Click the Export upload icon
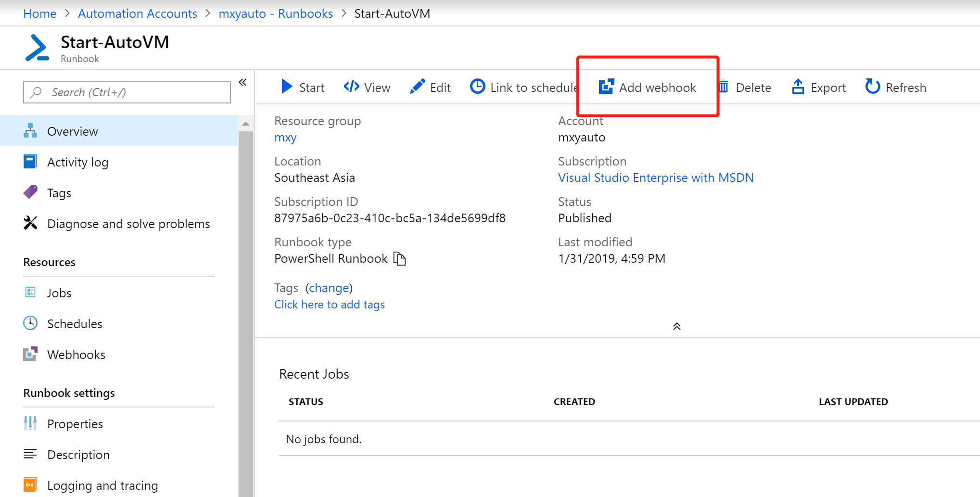The width and height of the screenshot is (980, 497). coord(798,87)
